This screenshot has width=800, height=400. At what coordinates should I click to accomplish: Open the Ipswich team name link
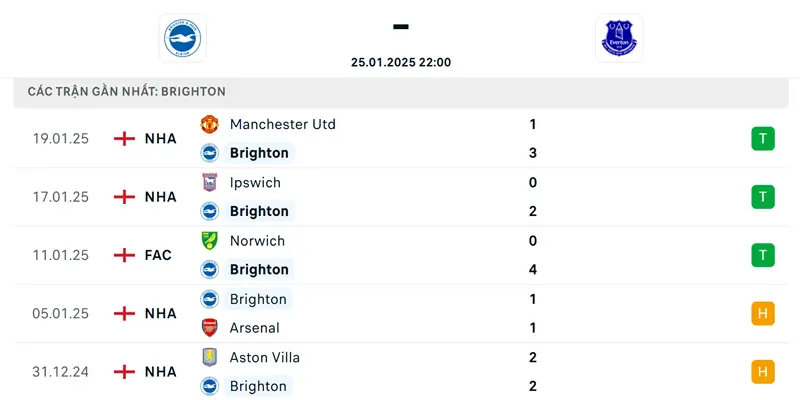click(x=255, y=183)
